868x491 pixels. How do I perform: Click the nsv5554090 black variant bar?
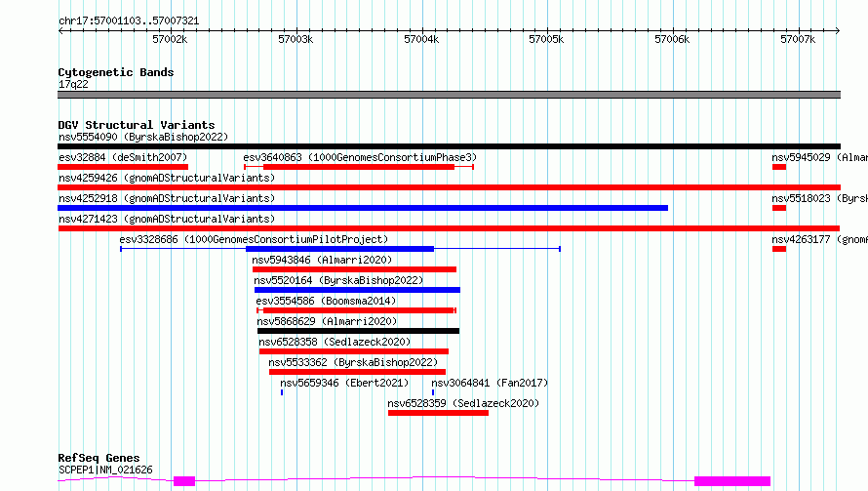pos(449,146)
